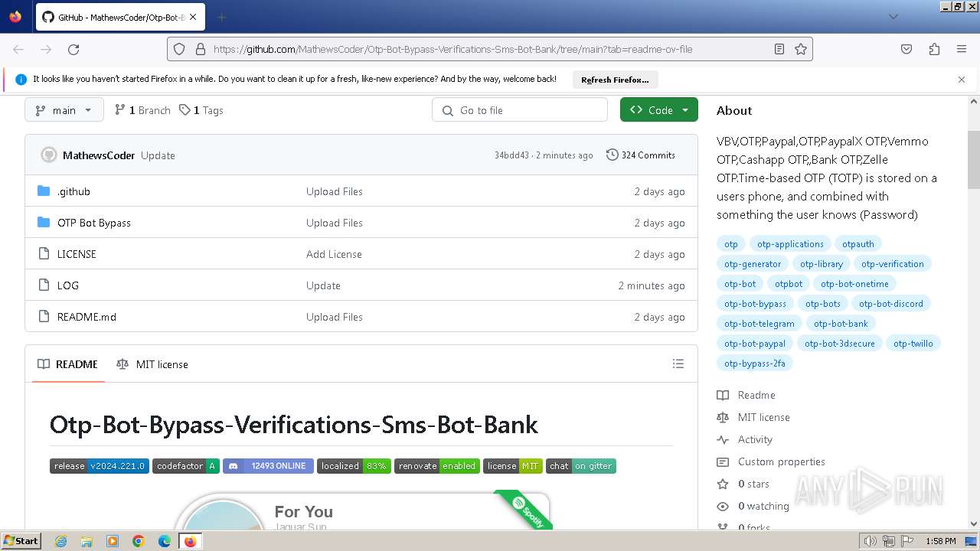Open the otpauth topic tag

point(858,244)
